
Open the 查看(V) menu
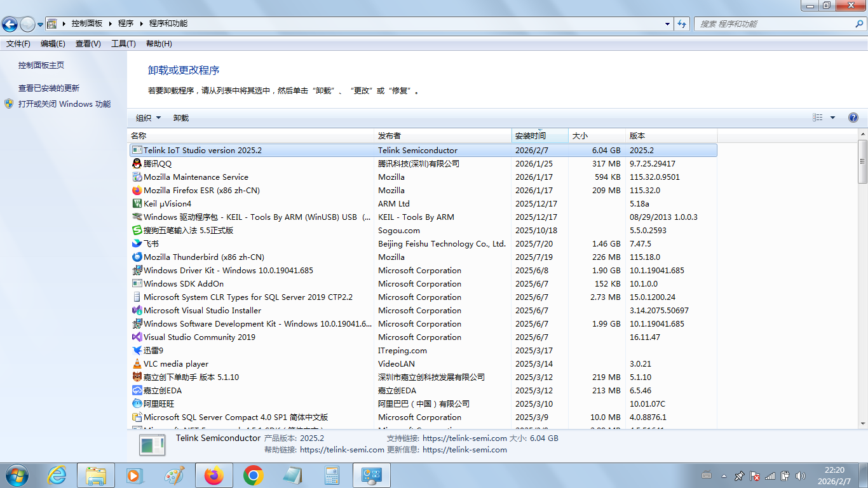pos(88,44)
